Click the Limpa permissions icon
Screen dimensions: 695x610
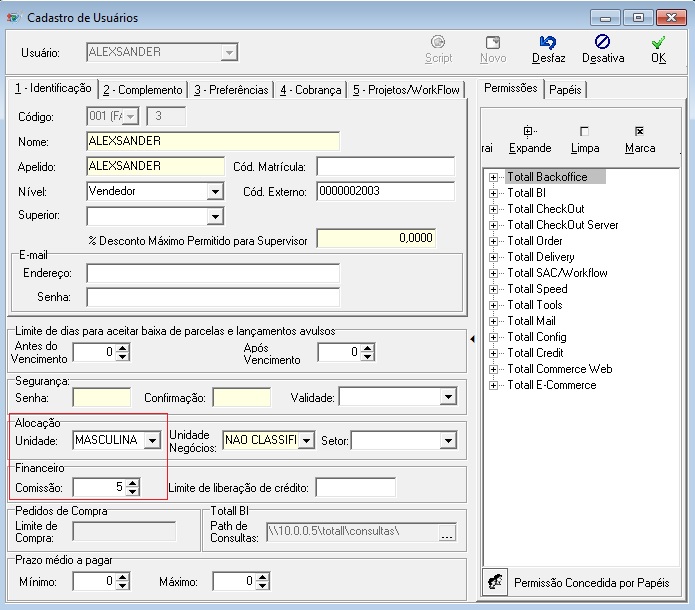coord(584,131)
